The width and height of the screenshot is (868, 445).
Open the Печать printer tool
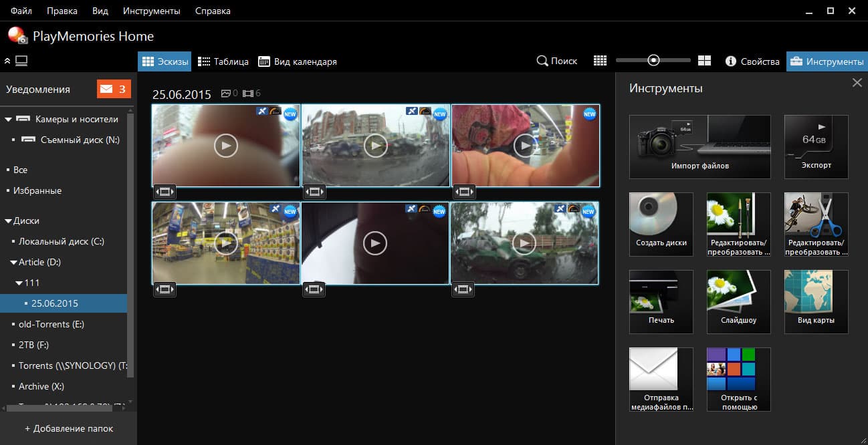[x=661, y=302]
